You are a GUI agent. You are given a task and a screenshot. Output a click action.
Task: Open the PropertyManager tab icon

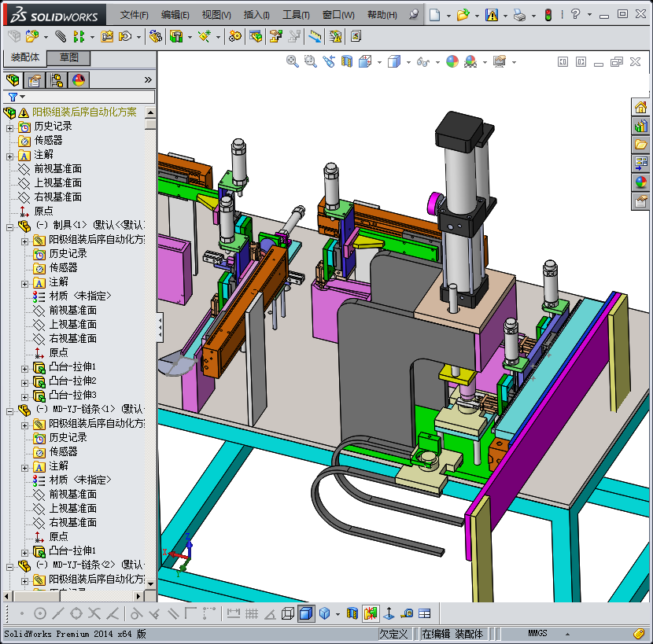35,79
